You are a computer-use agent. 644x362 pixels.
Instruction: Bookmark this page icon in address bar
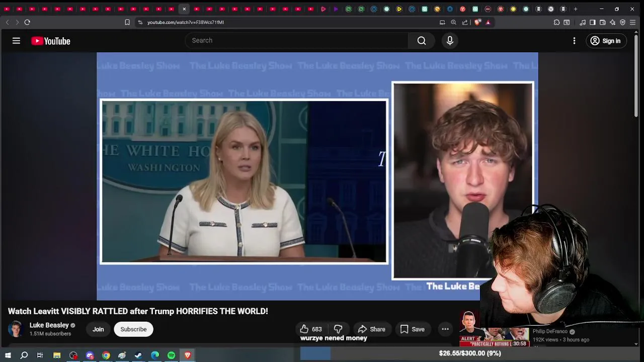[127, 22]
